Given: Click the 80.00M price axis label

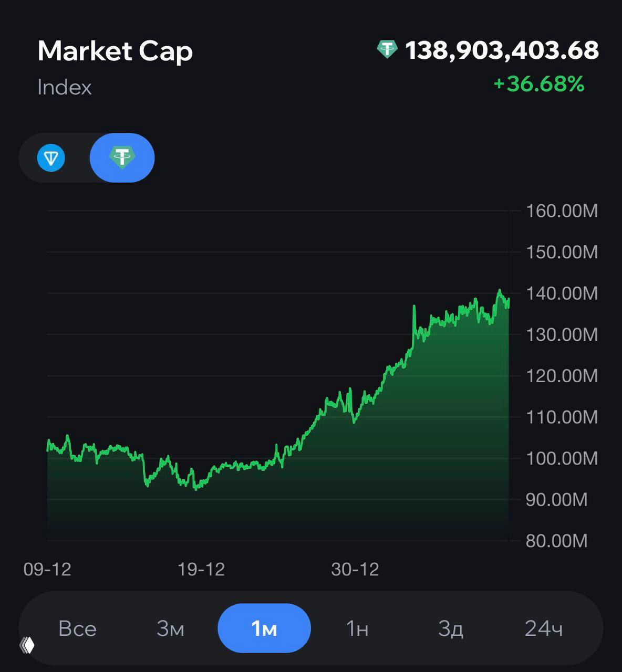Looking at the screenshot, I should point(556,541).
